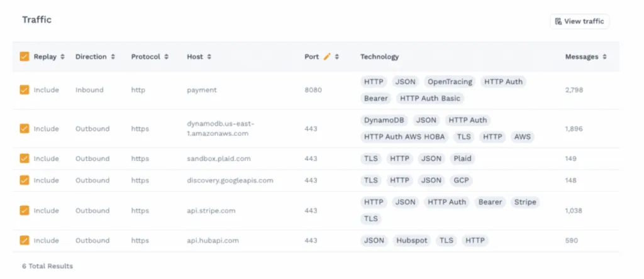Viewport: 644px width, 279px height.
Task: Uncheck Include for api.hubapi.com row
Action: 25,240
